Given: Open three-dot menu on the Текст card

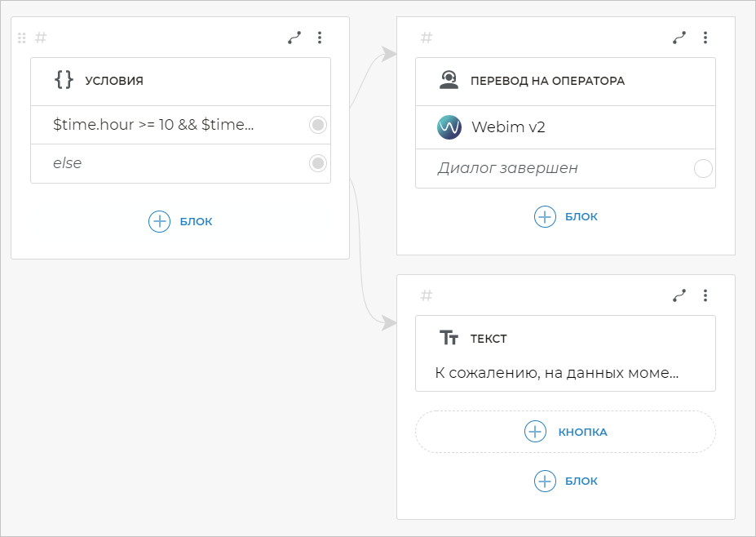Looking at the screenshot, I should click(705, 295).
